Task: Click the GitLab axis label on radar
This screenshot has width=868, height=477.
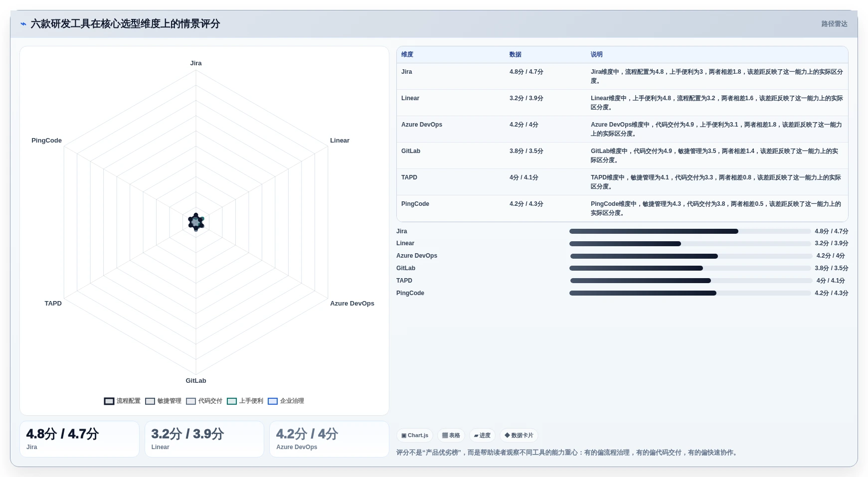Action: tap(196, 381)
